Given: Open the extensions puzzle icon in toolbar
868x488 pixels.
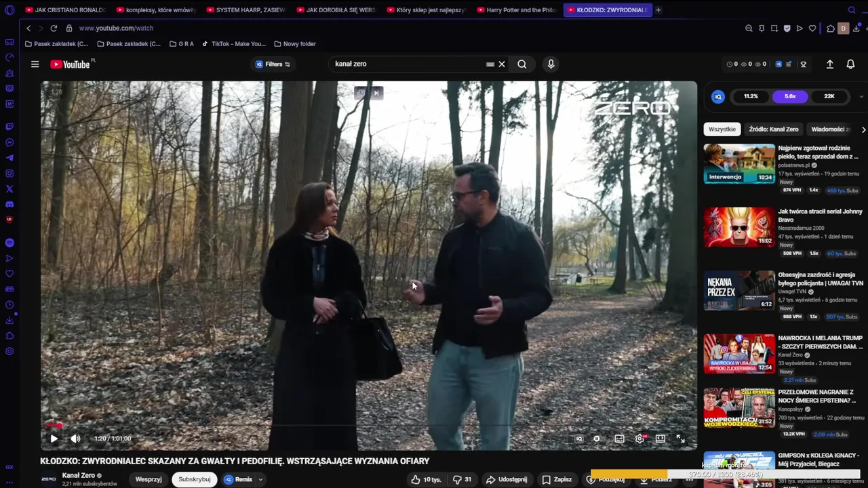Looking at the screenshot, I should coord(830,28).
